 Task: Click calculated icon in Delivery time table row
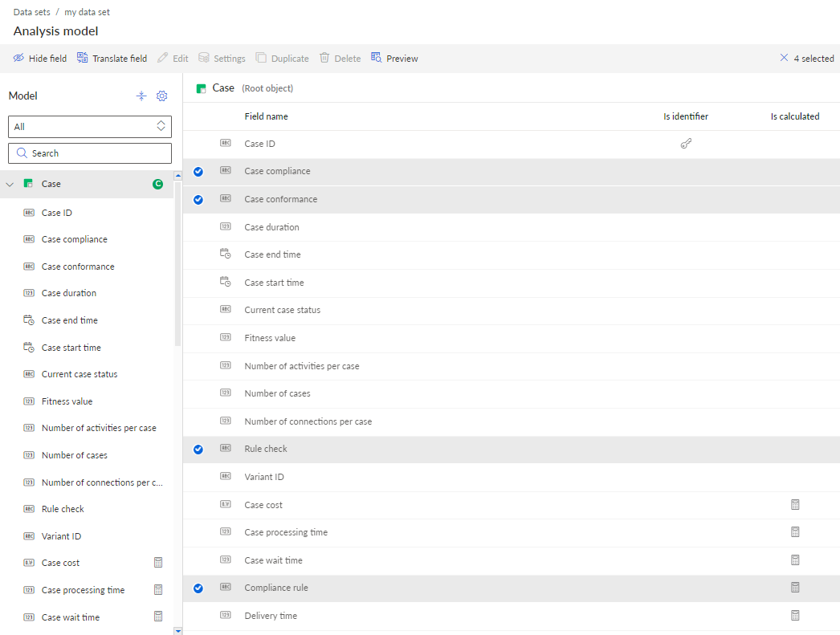tap(795, 616)
